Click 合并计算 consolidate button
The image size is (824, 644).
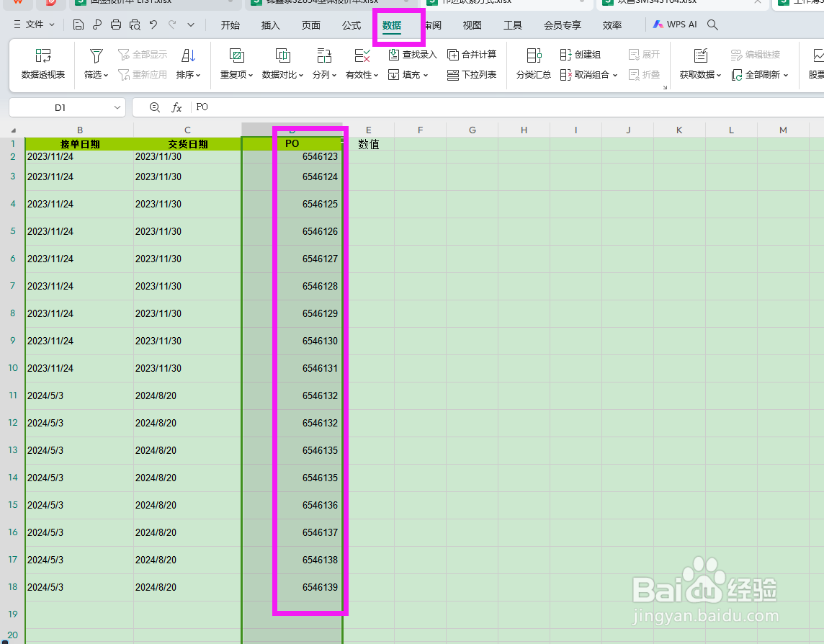[x=472, y=54]
